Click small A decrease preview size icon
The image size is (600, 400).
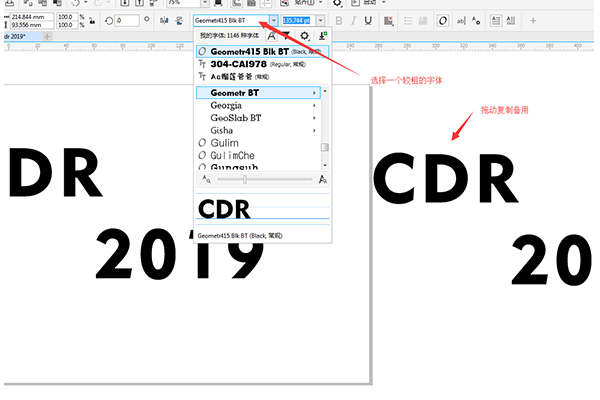207,179
